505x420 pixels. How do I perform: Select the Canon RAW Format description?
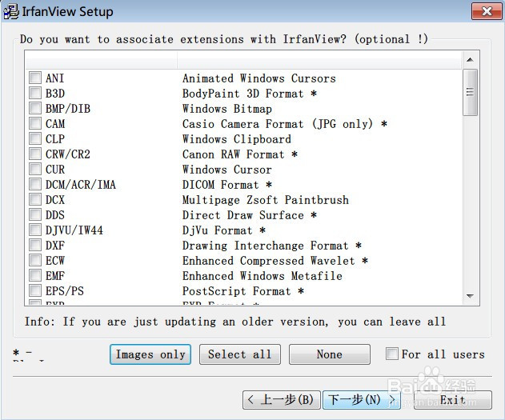[240, 154]
